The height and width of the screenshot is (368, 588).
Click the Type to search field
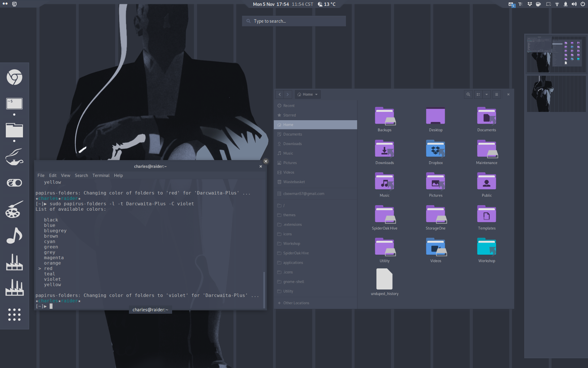coord(294,21)
